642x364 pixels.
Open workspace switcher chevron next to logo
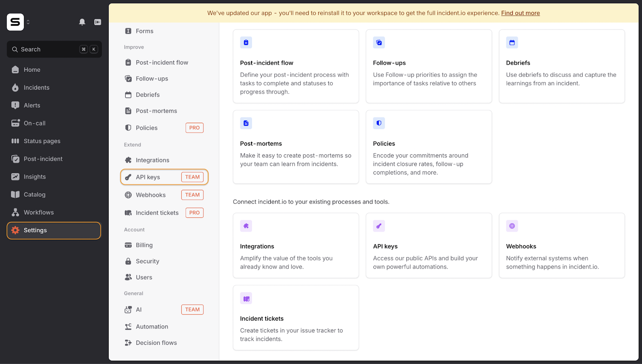click(x=28, y=22)
